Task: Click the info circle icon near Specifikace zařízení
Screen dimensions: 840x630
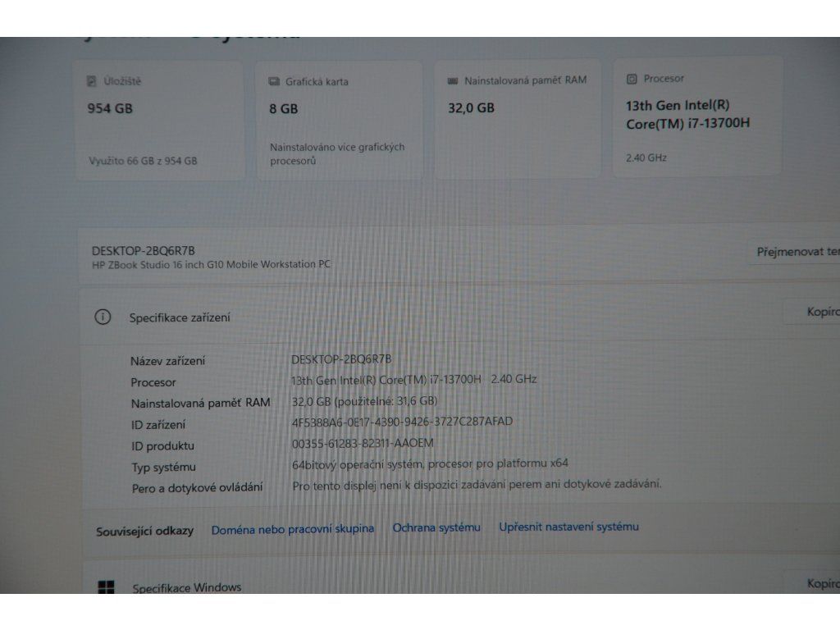Action: point(103,317)
